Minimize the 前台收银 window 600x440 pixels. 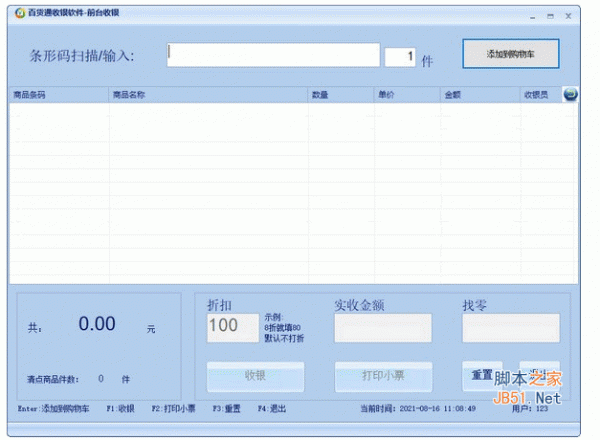(532, 16)
